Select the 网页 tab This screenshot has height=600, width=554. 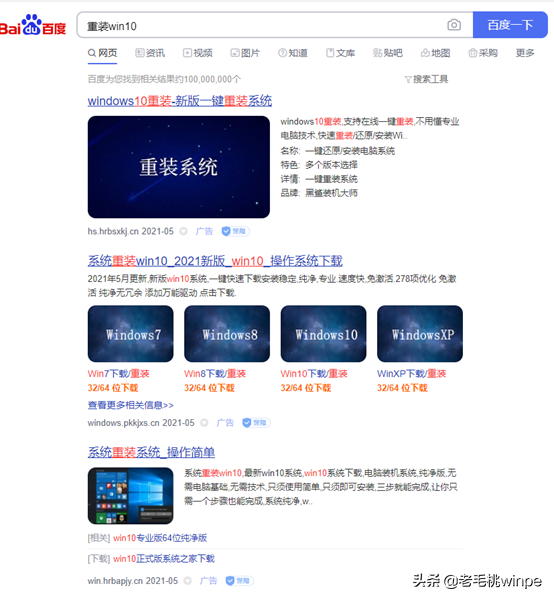point(103,53)
